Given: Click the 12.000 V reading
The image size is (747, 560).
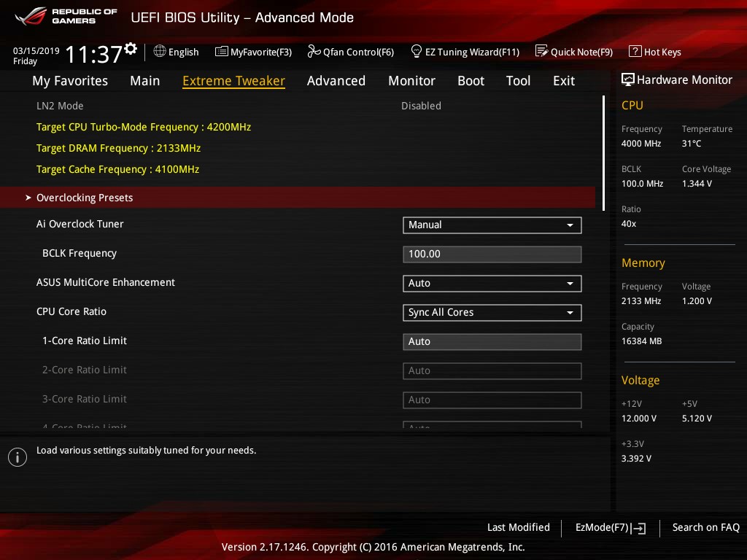Looking at the screenshot, I should [x=639, y=418].
